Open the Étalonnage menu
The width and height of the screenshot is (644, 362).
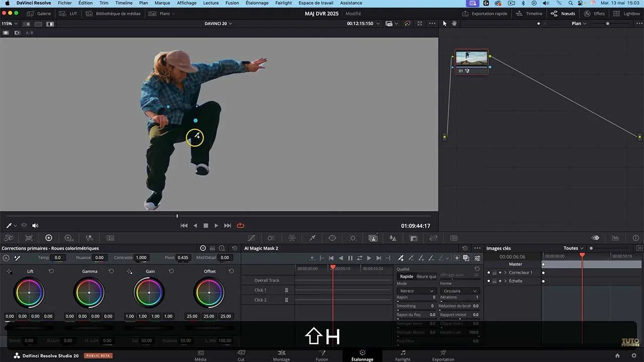257,3
